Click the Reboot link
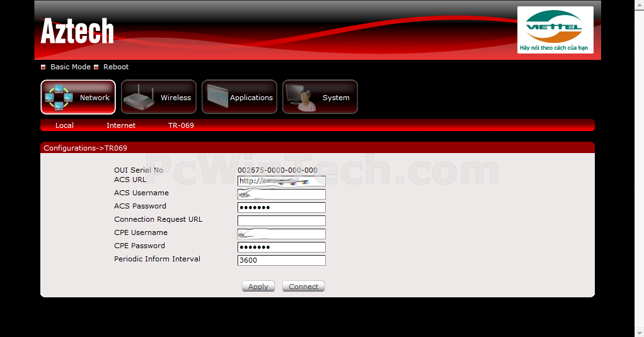This screenshot has width=644, height=337. 116,67
